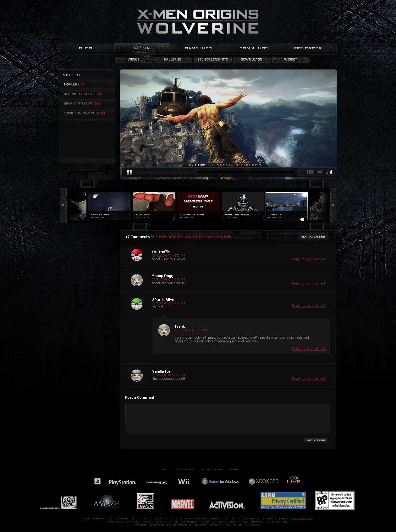Select the Widget submenu item
This screenshot has height=532, width=396.
[291, 59]
